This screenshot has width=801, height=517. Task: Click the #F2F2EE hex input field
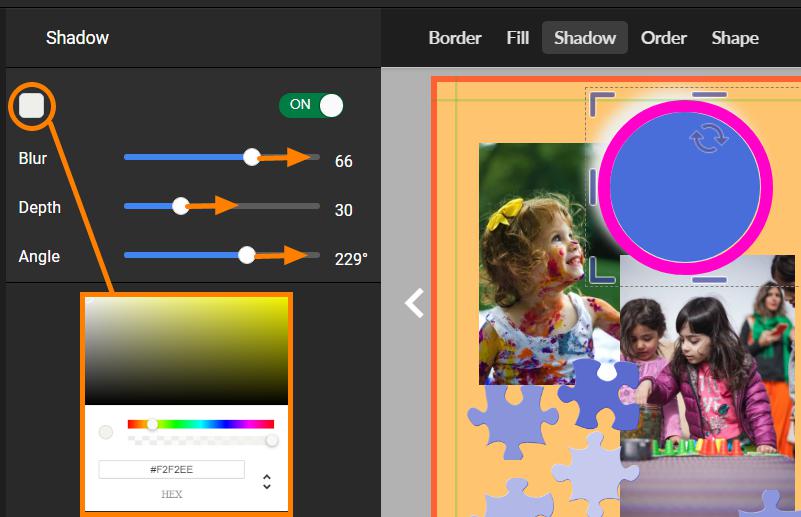click(x=172, y=469)
